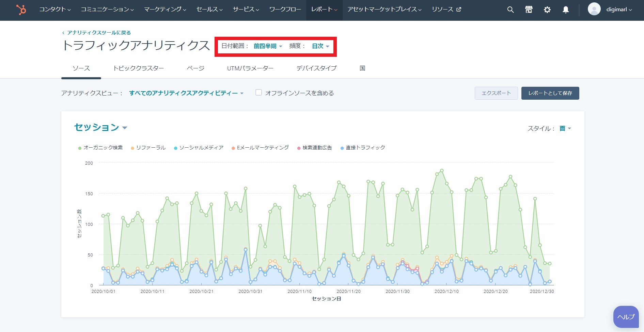
Task: Toggle the Eメールマーケティング legend series
Action: pyautogui.click(x=260, y=148)
